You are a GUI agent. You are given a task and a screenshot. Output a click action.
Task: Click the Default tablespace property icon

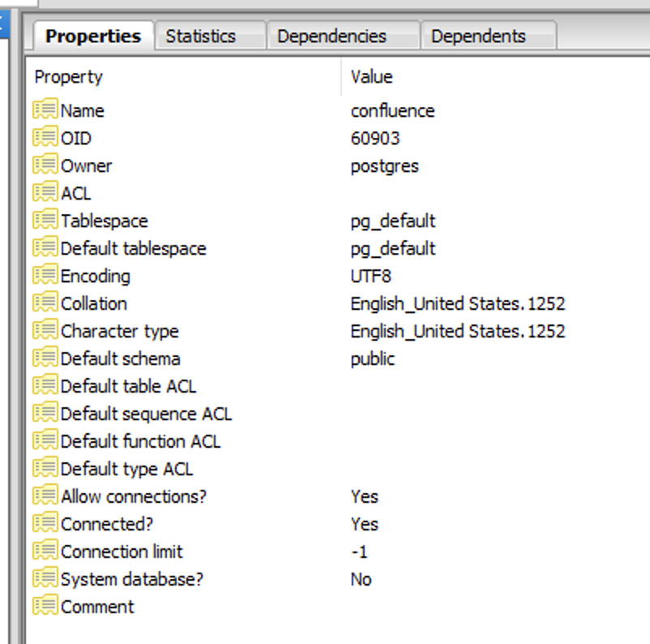point(45,247)
